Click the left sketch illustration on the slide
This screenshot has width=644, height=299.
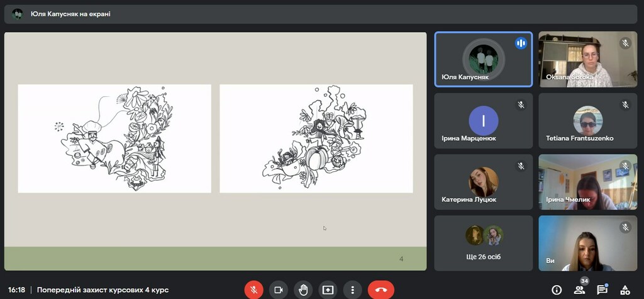coord(114,138)
